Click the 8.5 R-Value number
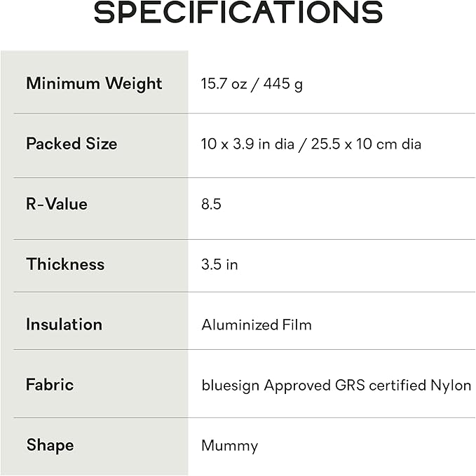The width and height of the screenshot is (476, 476). (x=211, y=205)
